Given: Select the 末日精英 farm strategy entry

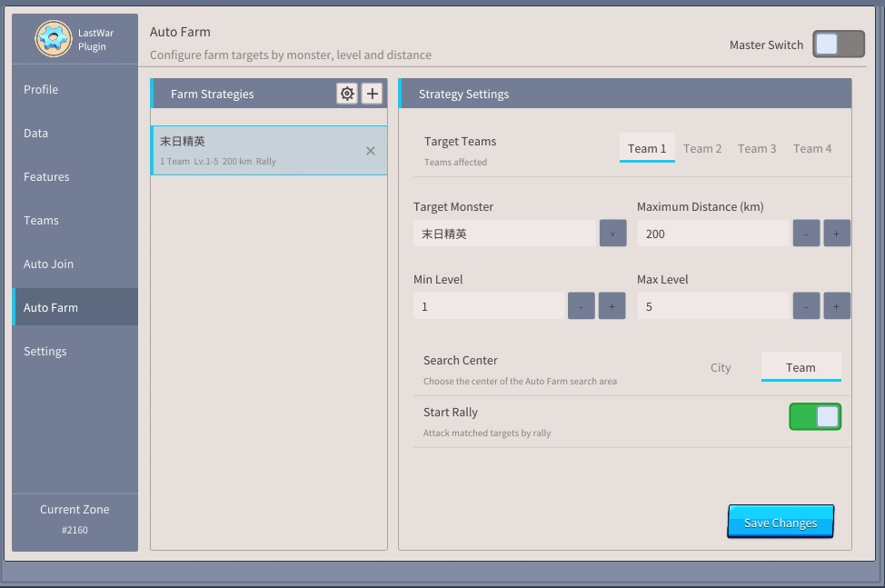Looking at the screenshot, I should 269,151.
